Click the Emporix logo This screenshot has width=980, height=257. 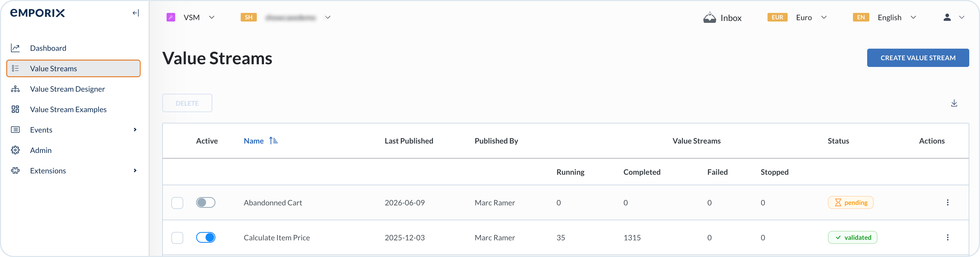point(37,13)
